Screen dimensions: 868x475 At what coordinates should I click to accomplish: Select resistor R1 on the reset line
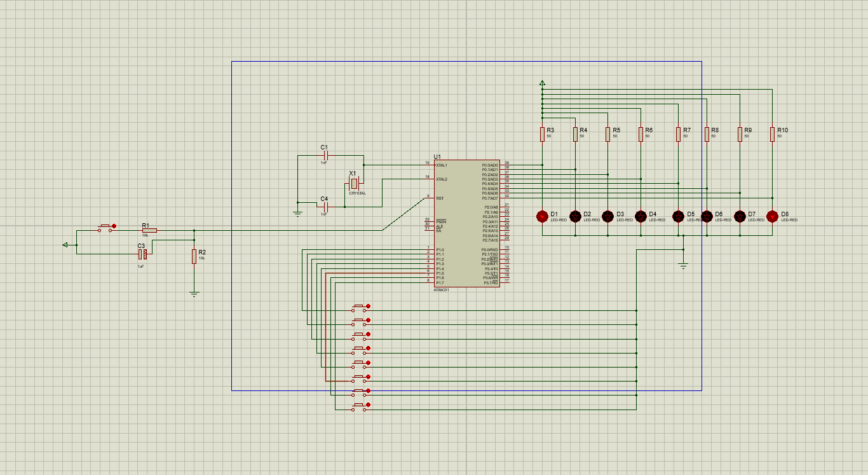point(149,230)
